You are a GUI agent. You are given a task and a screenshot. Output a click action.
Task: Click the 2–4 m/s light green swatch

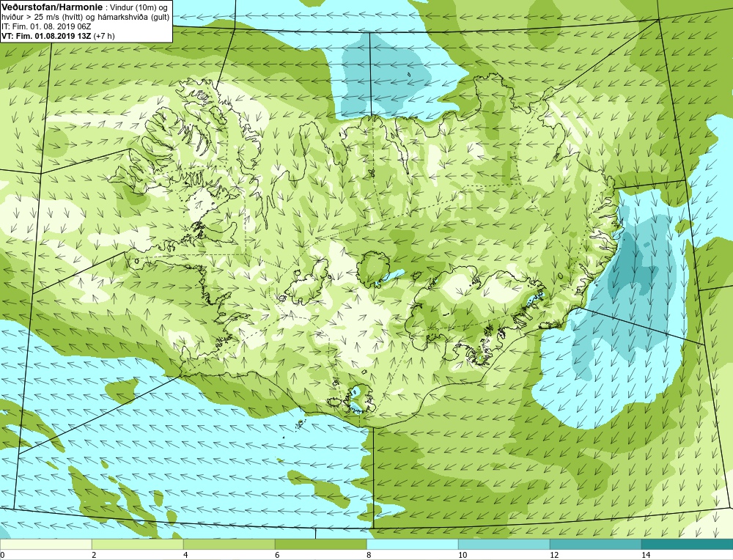(138, 544)
